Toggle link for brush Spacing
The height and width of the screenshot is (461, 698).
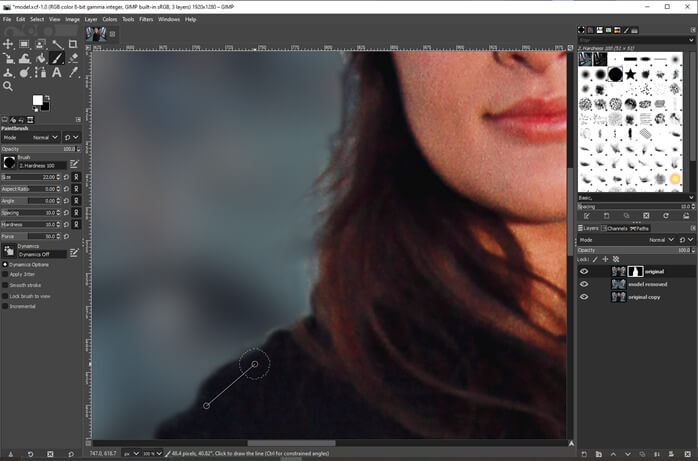76,213
